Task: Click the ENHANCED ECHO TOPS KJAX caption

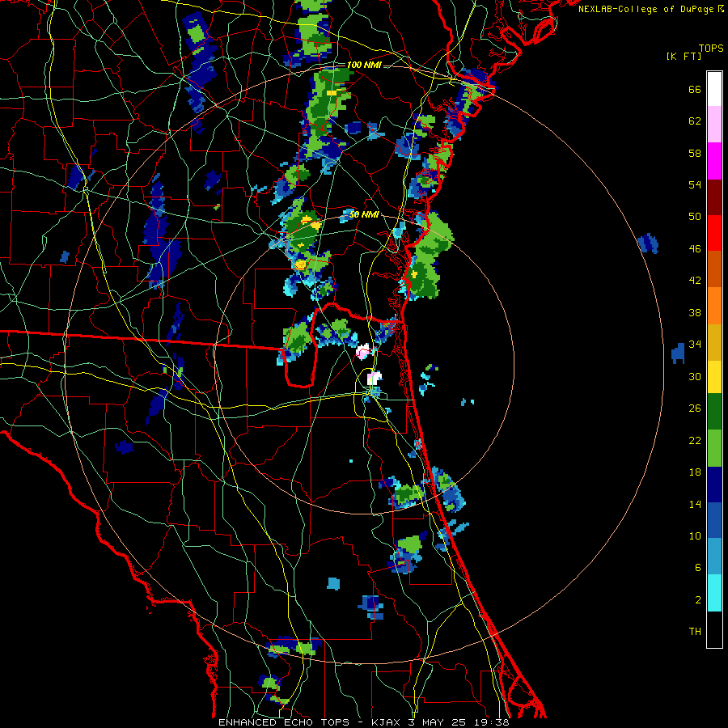Action: 364,722
